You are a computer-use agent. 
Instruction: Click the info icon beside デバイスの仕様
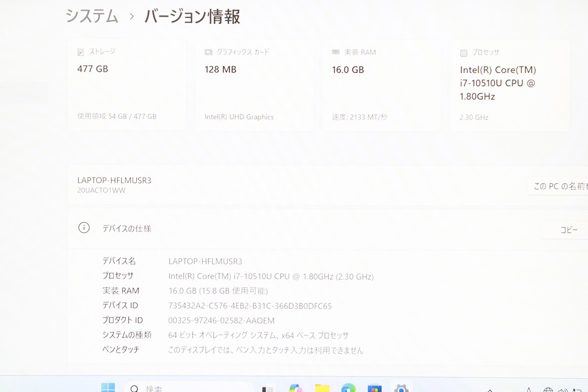pos(84,228)
